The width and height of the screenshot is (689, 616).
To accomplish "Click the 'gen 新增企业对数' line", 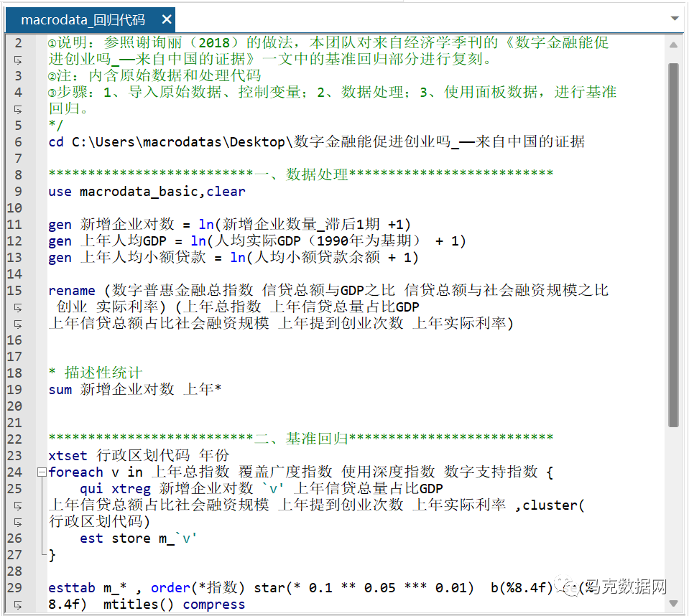I will tap(229, 225).
